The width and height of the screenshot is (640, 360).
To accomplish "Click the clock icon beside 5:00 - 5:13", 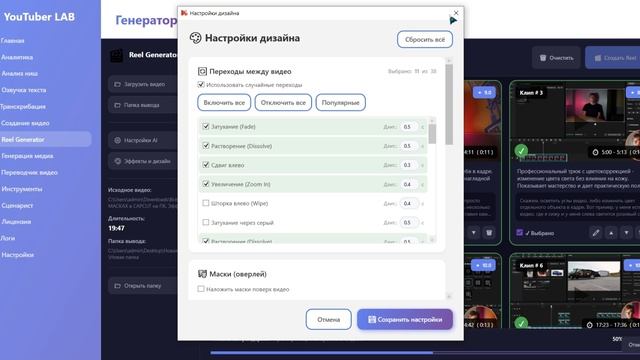I will click(x=595, y=152).
